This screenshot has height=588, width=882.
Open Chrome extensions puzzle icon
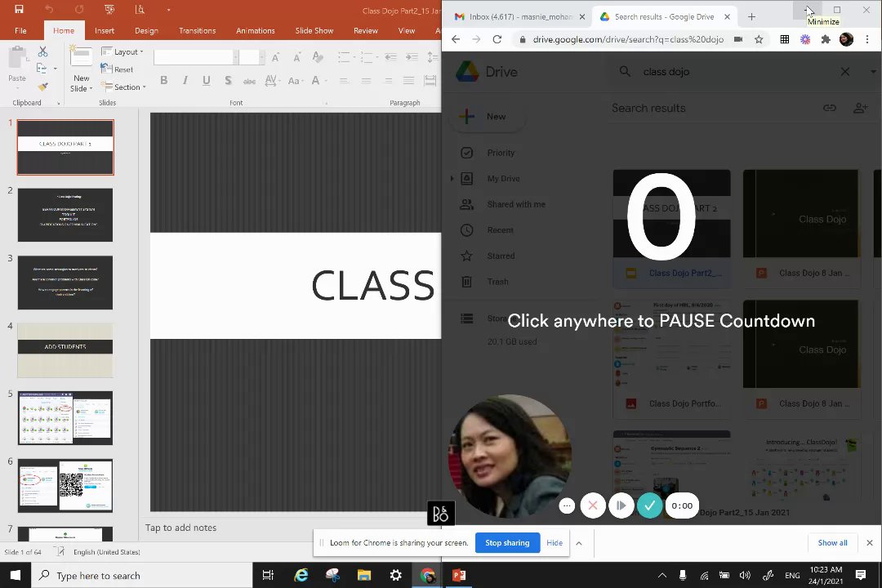click(x=826, y=39)
